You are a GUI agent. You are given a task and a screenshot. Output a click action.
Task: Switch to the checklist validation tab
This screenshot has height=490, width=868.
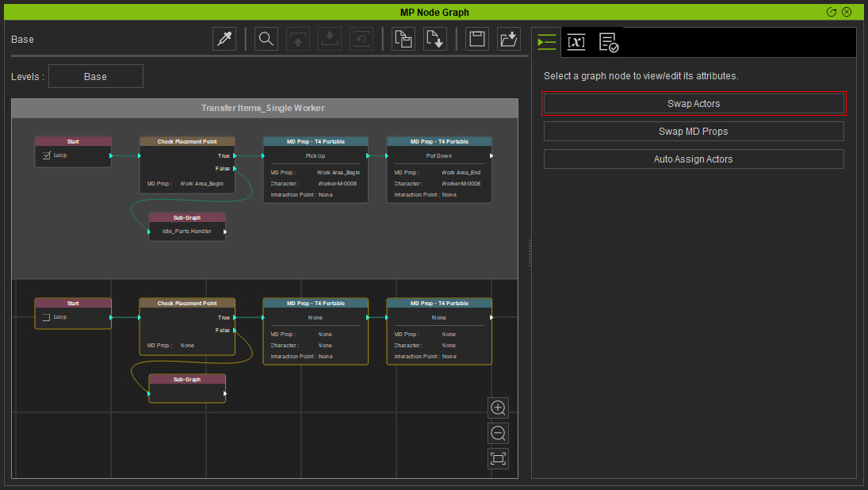608,42
